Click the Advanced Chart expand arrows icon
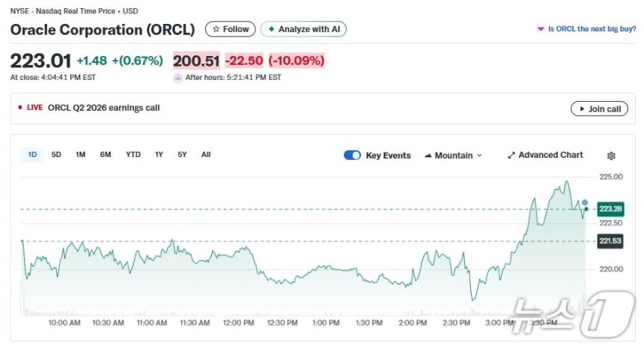This screenshot has width=644, height=347. pos(511,156)
